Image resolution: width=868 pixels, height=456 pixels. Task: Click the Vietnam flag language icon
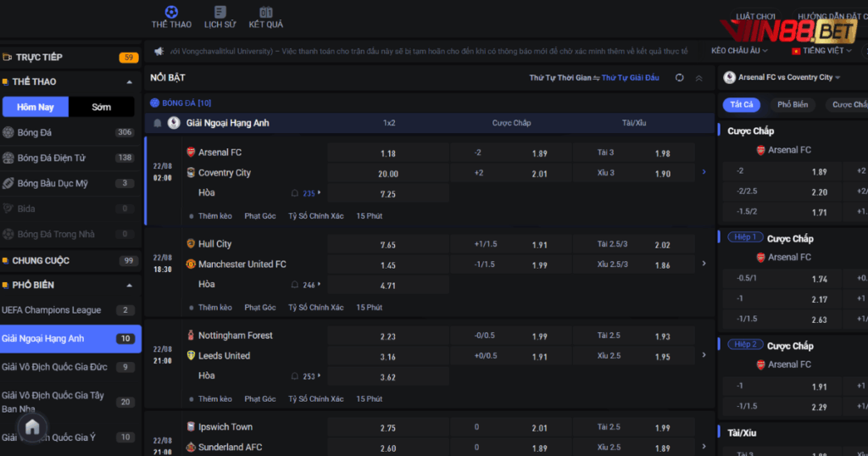pyautogui.click(x=796, y=51)
